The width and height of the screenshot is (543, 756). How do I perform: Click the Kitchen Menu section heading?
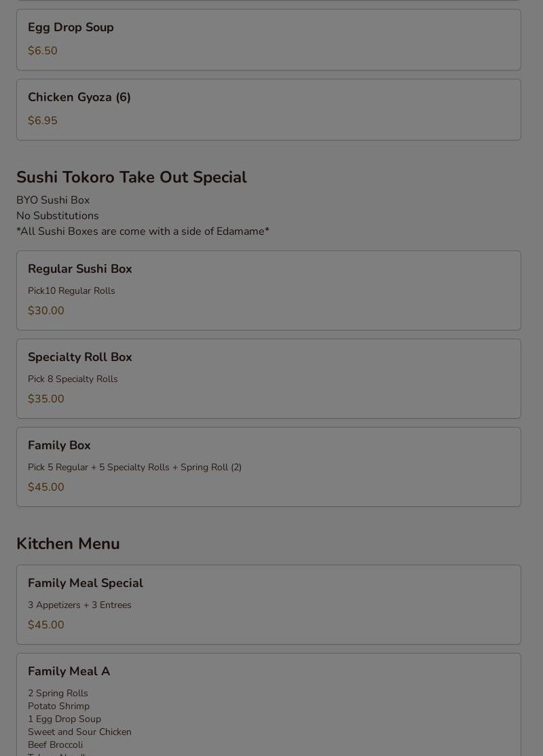68,544
